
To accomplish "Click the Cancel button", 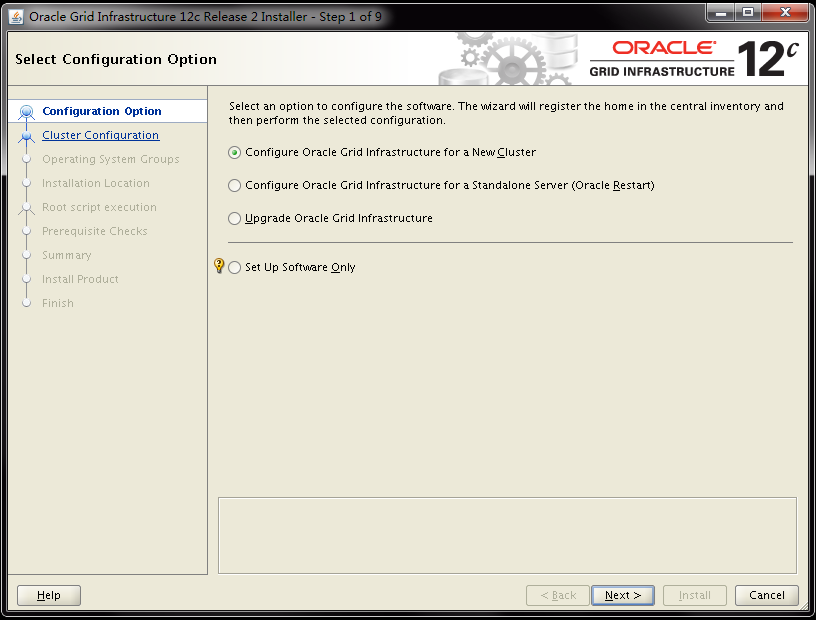I will pyautogui.click(x=767, y=595).
